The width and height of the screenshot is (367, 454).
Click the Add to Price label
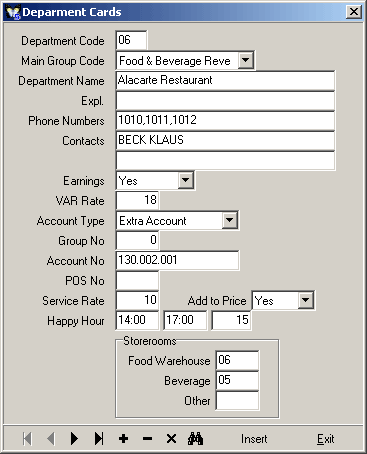217,301
